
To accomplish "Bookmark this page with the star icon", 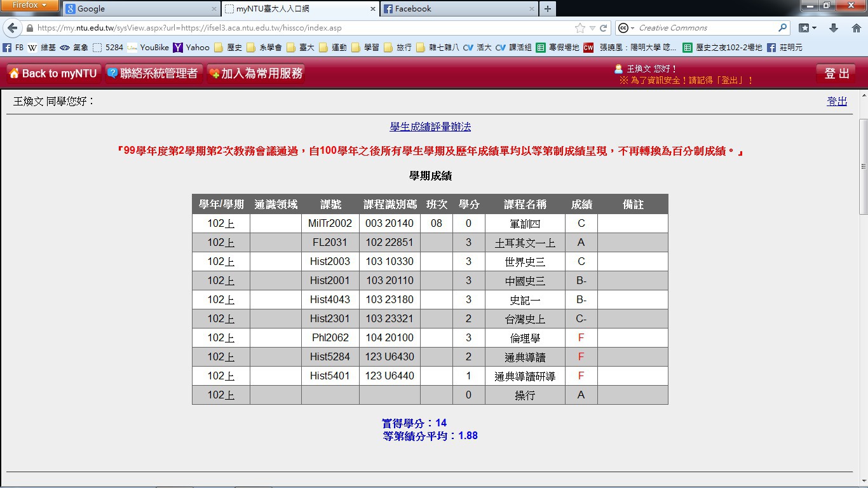I will (x=580, y=28).
